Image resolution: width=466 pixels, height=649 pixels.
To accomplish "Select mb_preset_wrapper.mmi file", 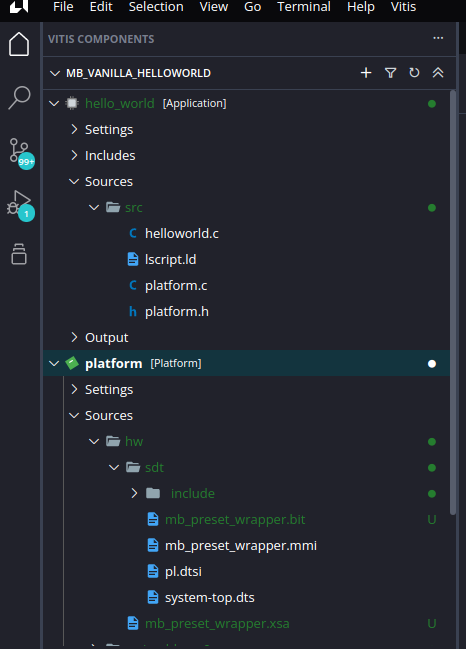I will coord(241,546).
